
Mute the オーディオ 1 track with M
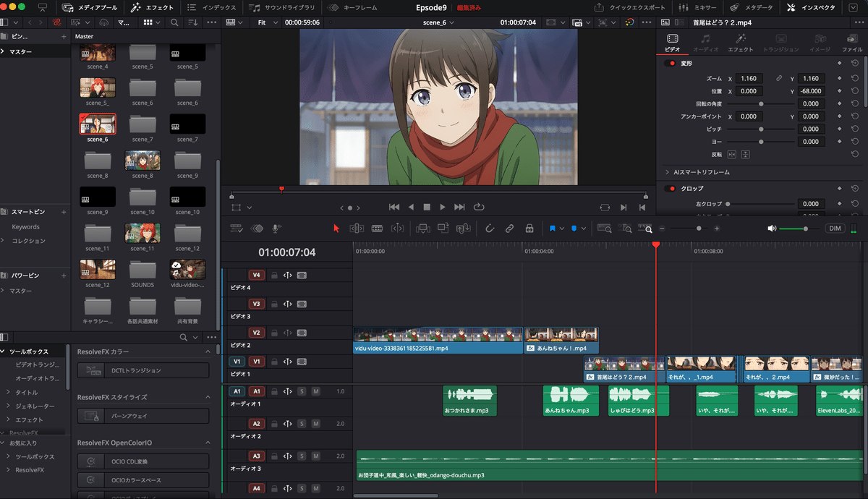[315, 391]
